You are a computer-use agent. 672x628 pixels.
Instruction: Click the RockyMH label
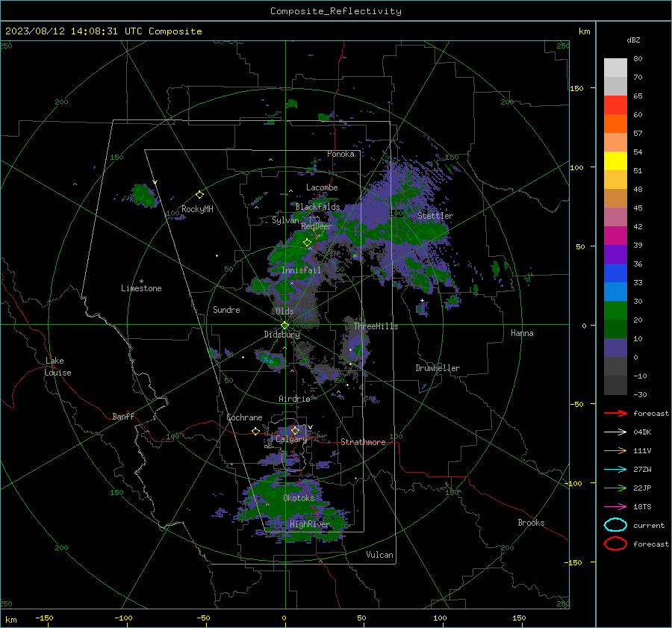(197, 209)
